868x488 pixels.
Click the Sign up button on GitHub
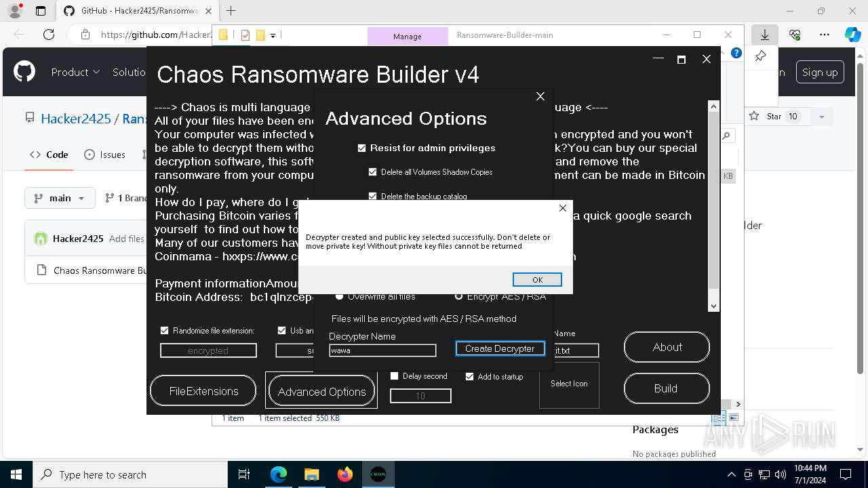pos(820,73)
